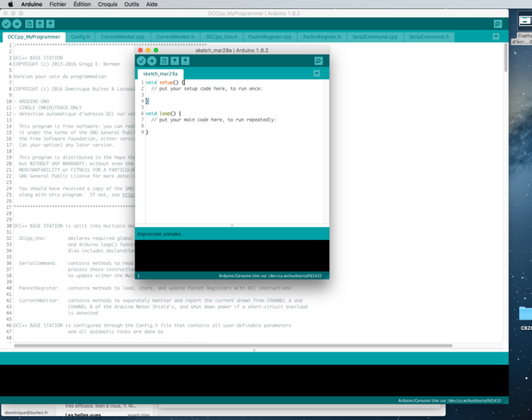Open Serial Monitor in DCCpp_MyProgrammer window

[x=498, y=24]
